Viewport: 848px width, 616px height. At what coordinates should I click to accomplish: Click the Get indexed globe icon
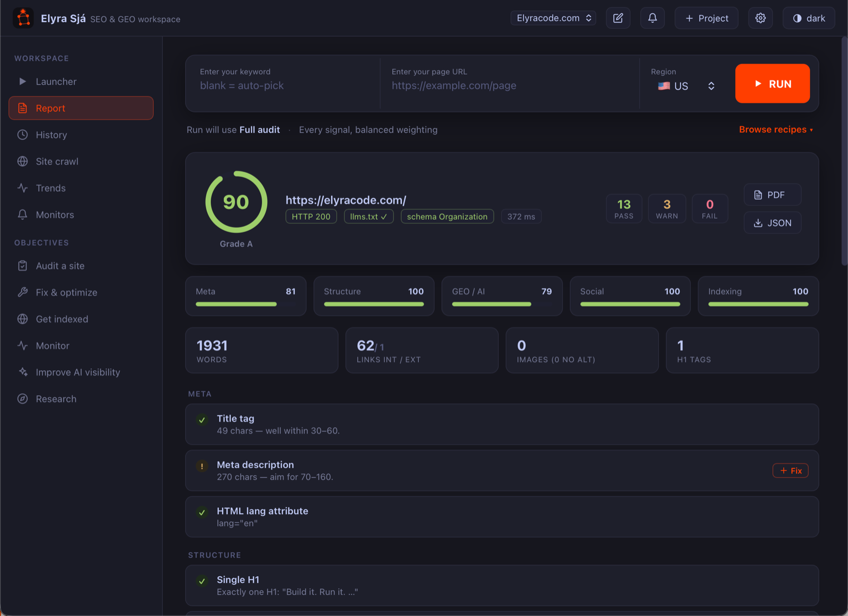(x=22, y=319)
